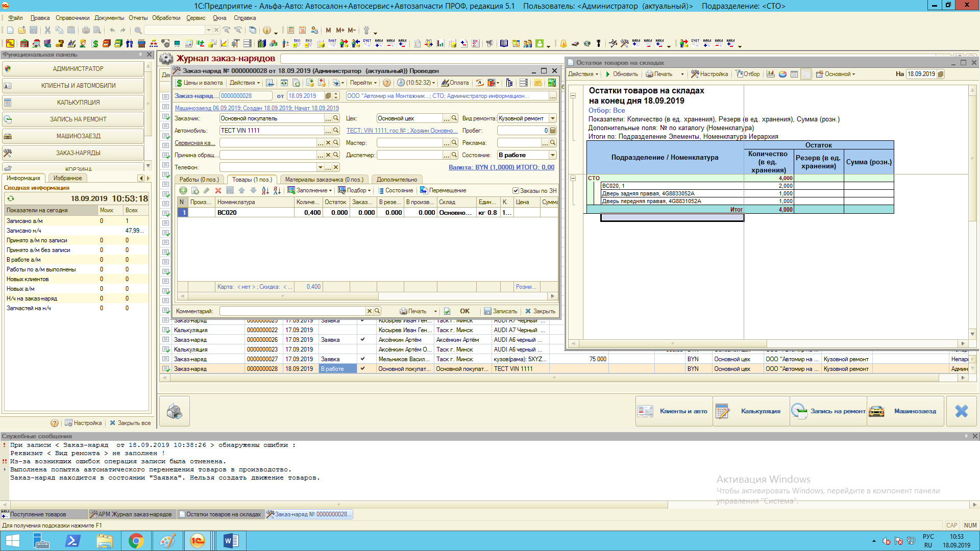Open Основной dropdown in Остатки window
This screenshot has width=980, height=551.
pos(836,74)
